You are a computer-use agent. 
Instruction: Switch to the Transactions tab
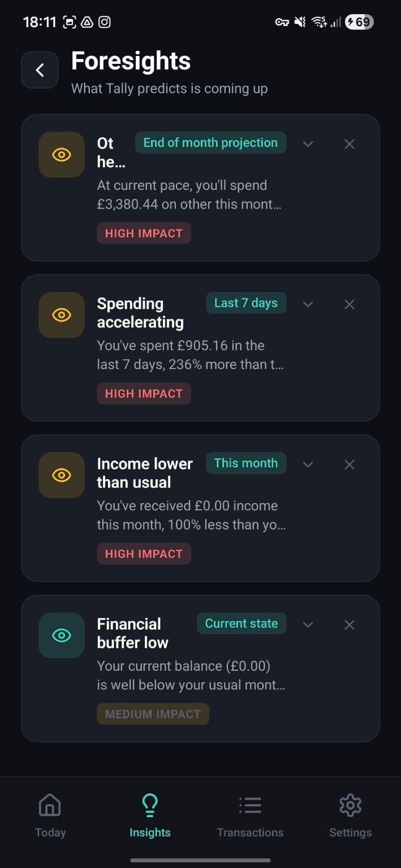click(250, 815)
